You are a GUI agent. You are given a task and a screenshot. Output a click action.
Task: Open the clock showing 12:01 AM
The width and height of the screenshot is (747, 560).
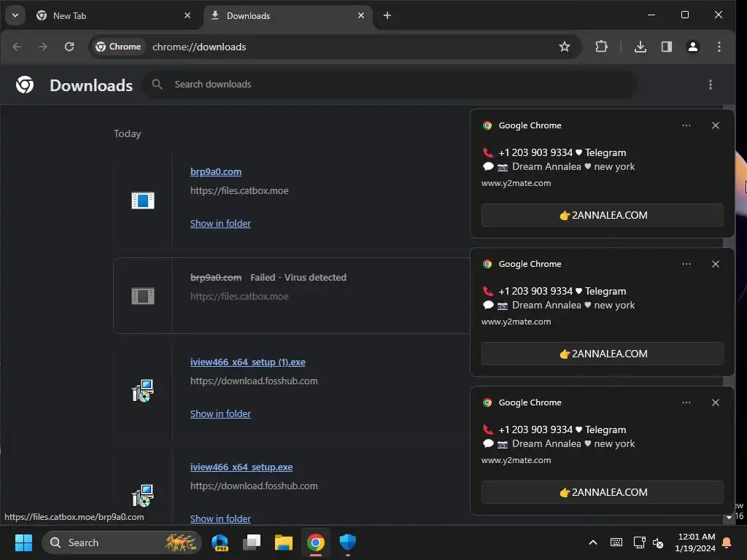click(x=695, y=542)
